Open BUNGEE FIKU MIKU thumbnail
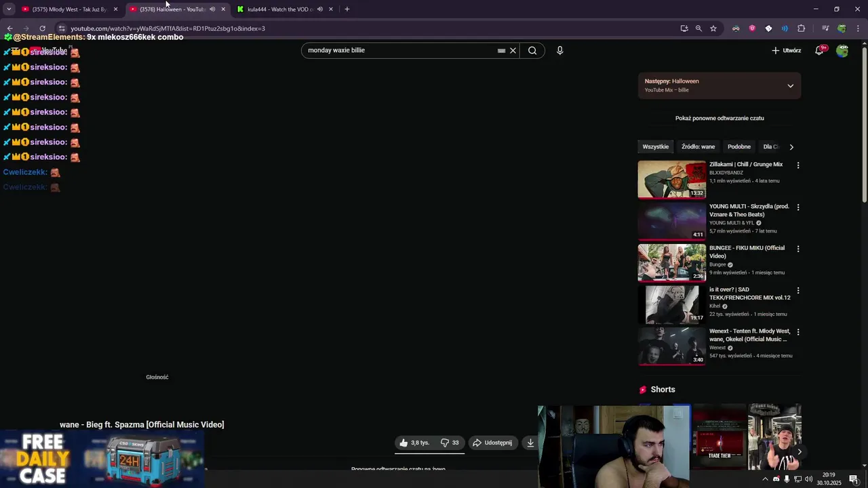Image resolution: width=868 pixels, height=488 pixels. point(672,262)
